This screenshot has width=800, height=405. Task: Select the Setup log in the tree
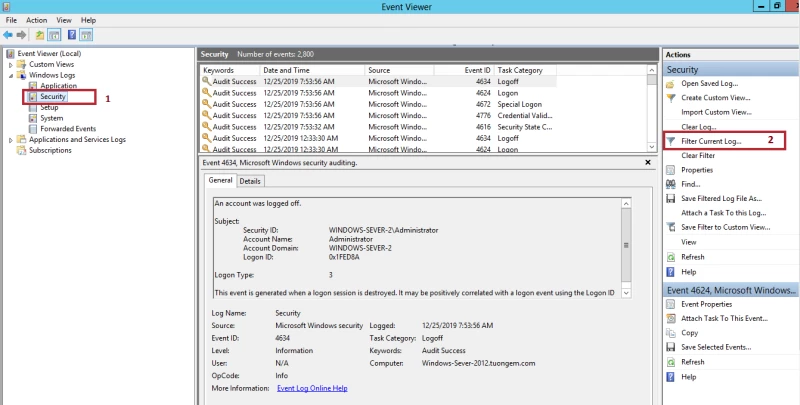point(49,108)
